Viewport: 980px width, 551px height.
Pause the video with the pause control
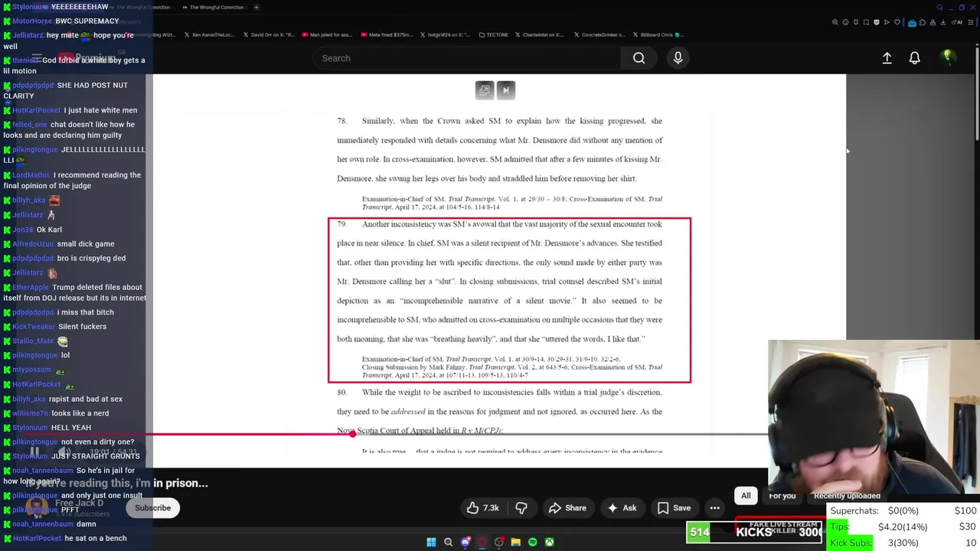tap(34, 452)
